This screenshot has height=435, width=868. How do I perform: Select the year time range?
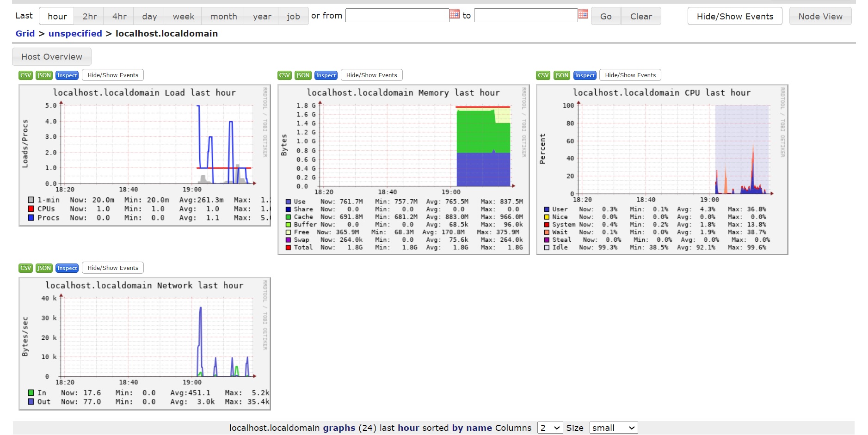click(x=262, y=16)
